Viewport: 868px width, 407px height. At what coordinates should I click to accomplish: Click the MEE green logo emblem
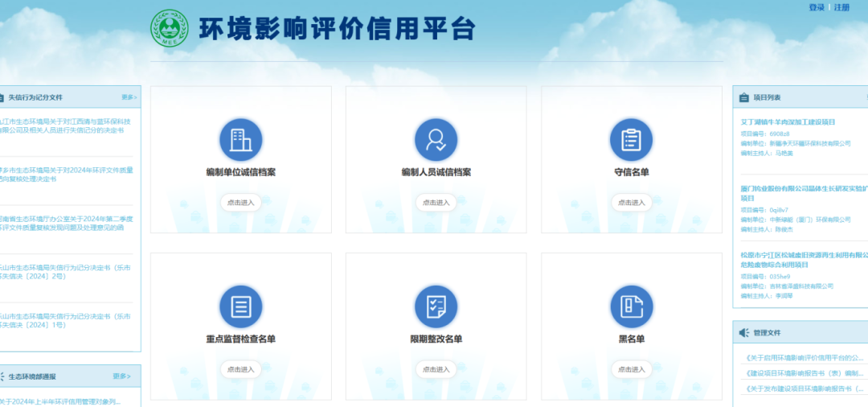point(170,28)
